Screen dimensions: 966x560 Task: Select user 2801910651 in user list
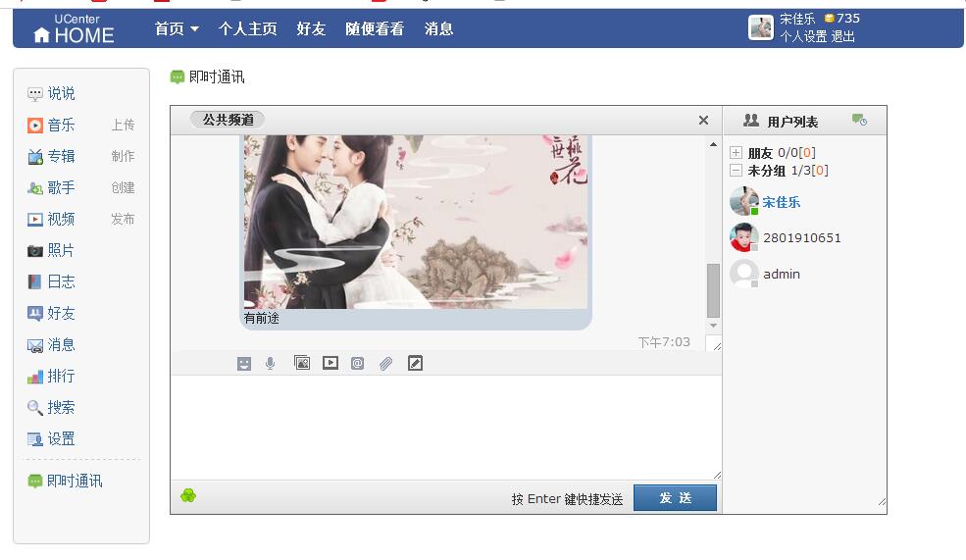click(801, 237)
